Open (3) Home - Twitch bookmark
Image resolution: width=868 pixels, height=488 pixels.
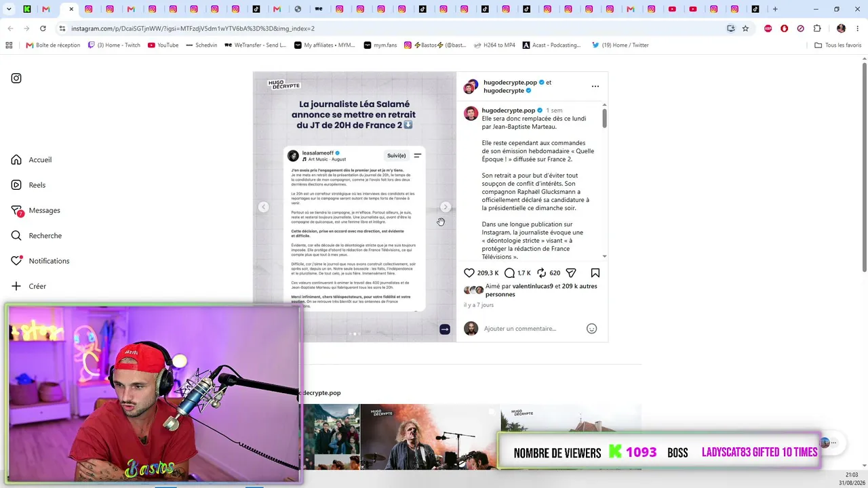click(114, 45)
